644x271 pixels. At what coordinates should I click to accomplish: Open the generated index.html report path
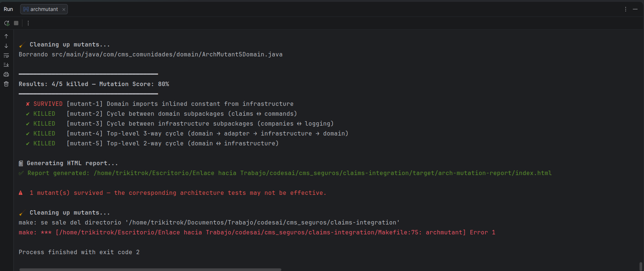tap(323, 173)
